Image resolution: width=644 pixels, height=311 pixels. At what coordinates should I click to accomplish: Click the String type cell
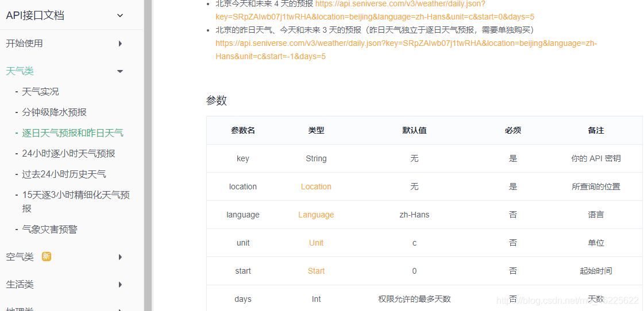316,158
